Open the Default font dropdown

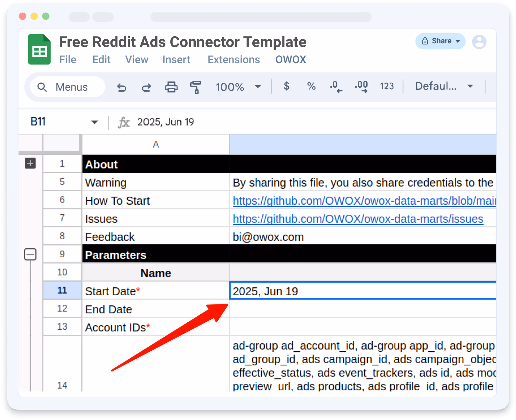click(444, 86)
